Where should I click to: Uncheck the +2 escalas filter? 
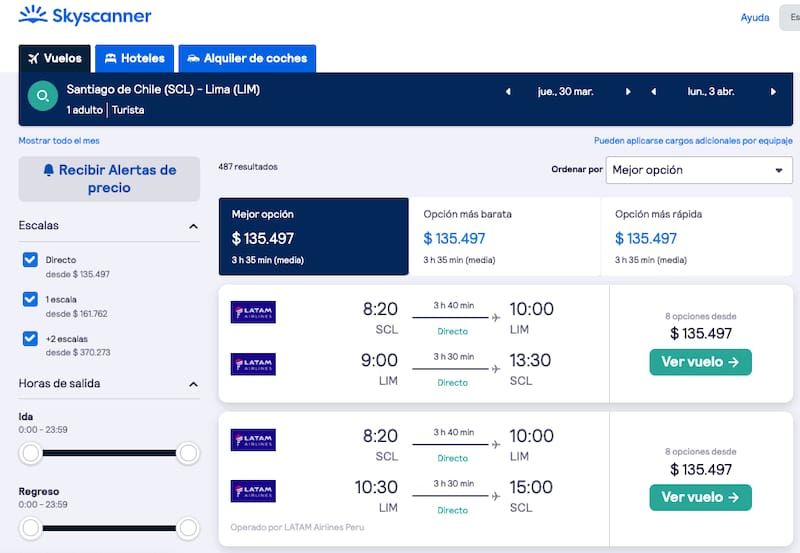(31, 339)
